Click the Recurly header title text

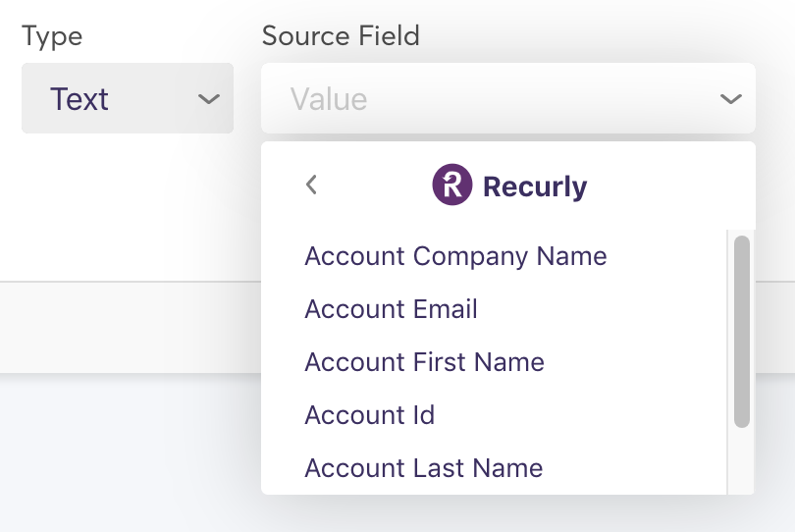tap(535, 186)
